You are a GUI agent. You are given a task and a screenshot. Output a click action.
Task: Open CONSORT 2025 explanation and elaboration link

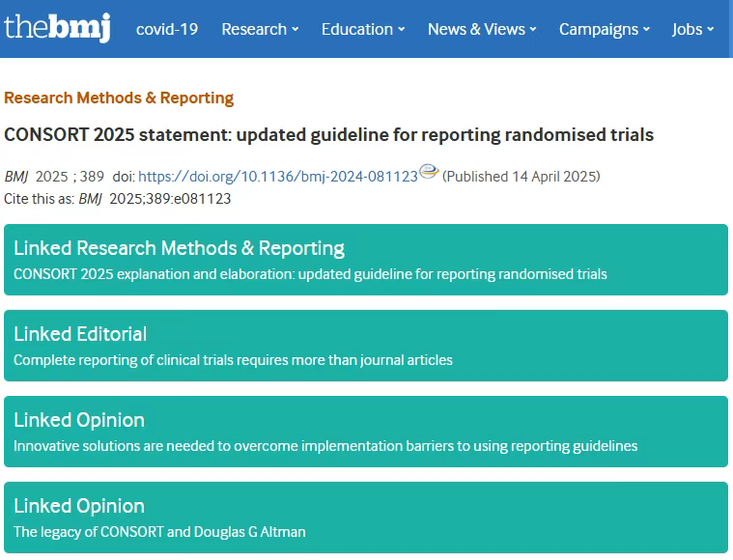[310, 274]
